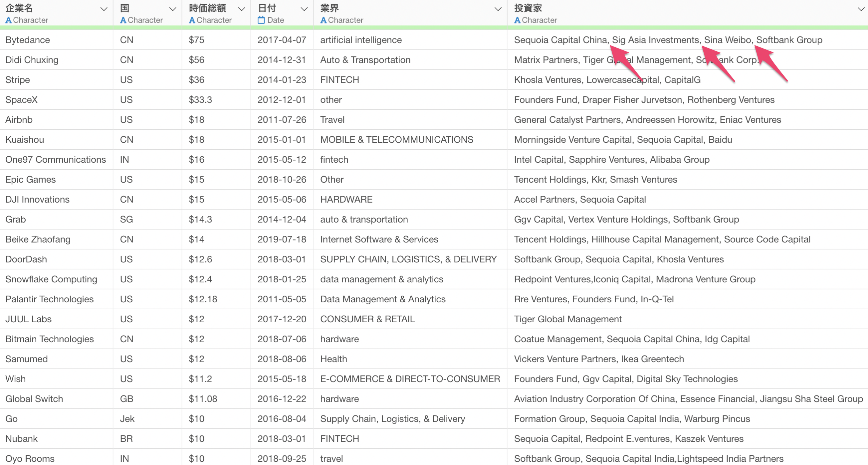The height and width of the screenshot is (465, 868).
Task: Click the Epic Games company cell
Action: [56, 180]
